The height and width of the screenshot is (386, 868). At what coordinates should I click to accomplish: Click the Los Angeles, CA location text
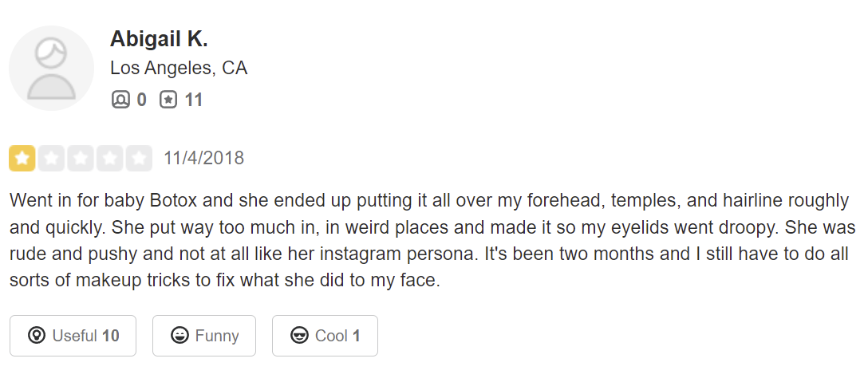pyautogui.click(x=179, y=69)
